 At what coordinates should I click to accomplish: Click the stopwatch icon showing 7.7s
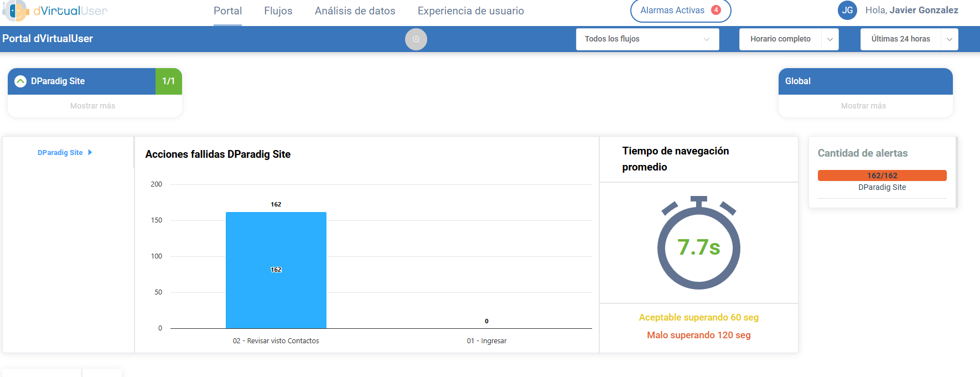699,242
